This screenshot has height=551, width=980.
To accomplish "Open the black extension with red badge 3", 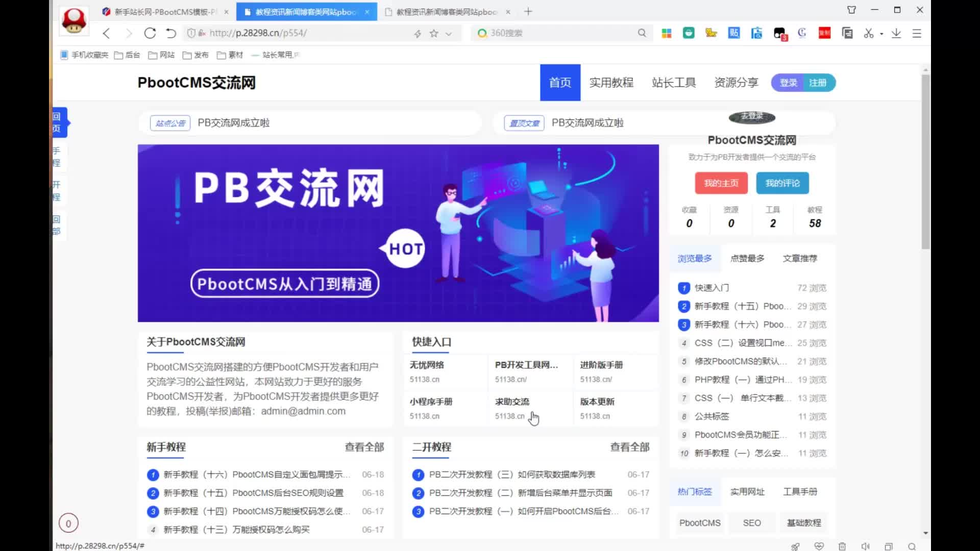I will (x=780, y=34).
